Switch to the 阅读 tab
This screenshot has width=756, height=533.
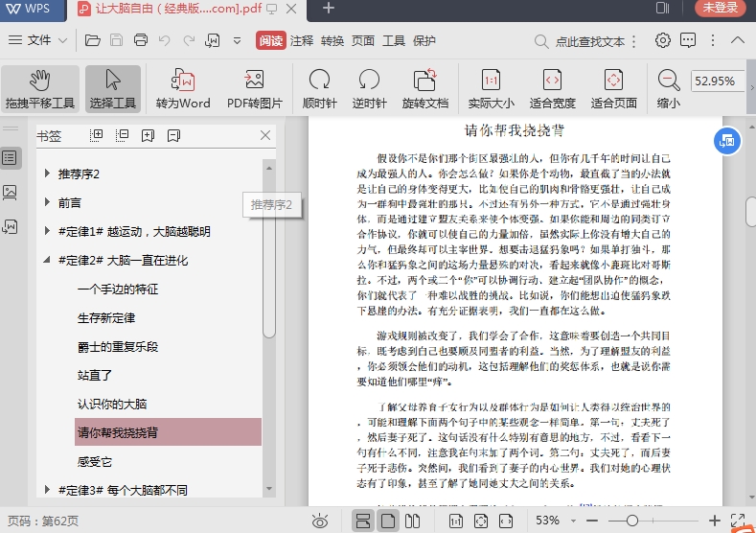[271, 40]
